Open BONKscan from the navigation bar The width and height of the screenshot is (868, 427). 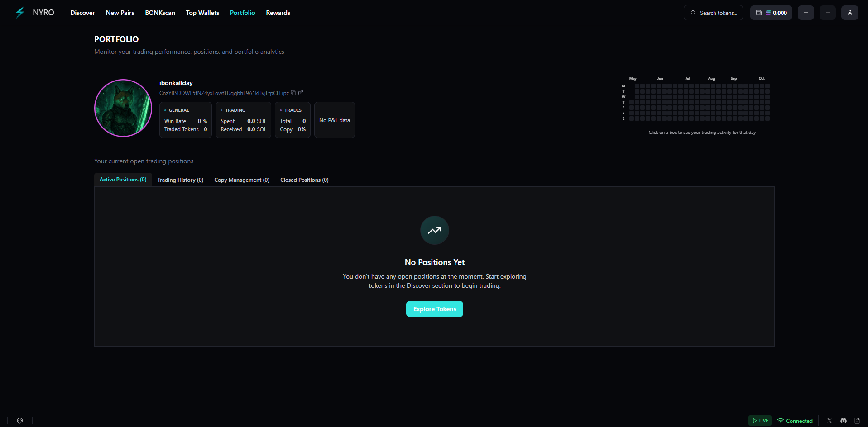click(x=160, y=13)
